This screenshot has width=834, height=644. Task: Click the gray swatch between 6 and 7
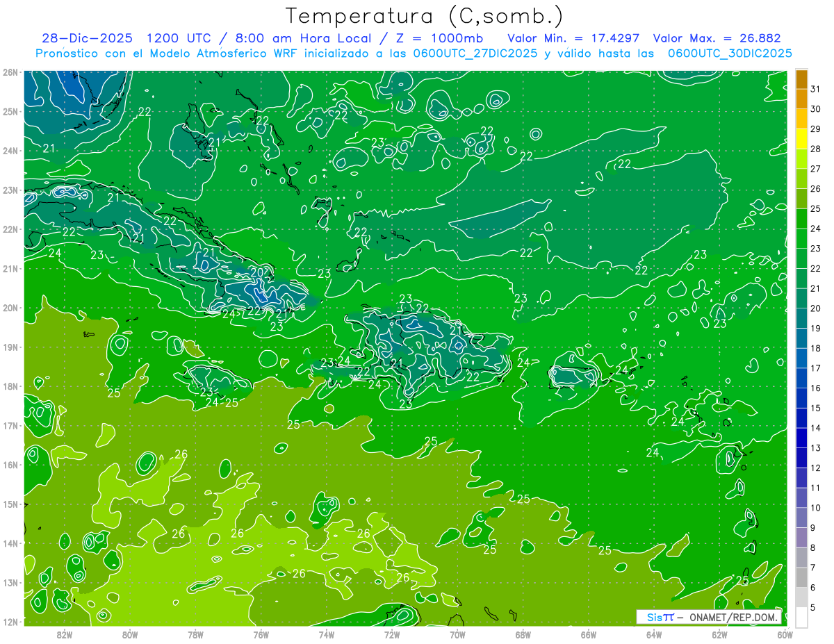pyautogui.click(x=801, y=577)
